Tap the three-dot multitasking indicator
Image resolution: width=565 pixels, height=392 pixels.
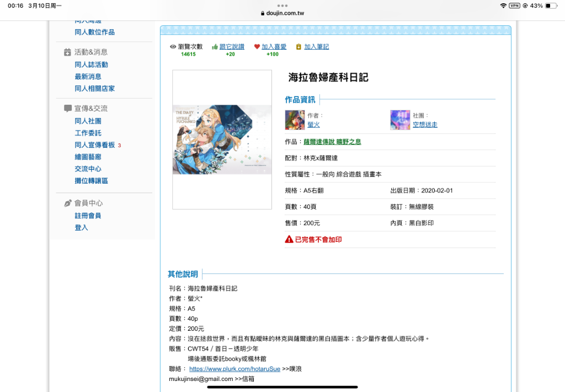point(282,6)
